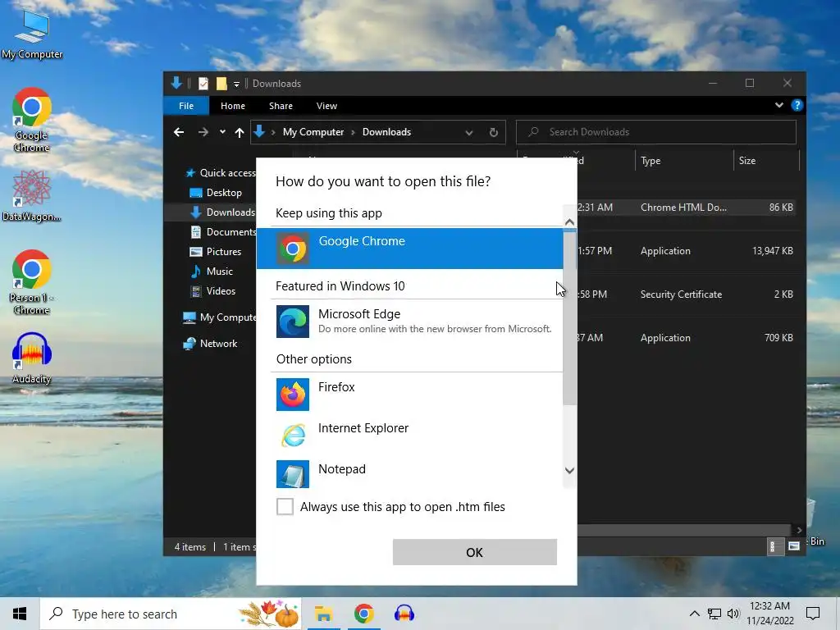Open the Person 1 - Chrome desktop shortcut
Screen dimensions: 840x630
tap(32, 282)
